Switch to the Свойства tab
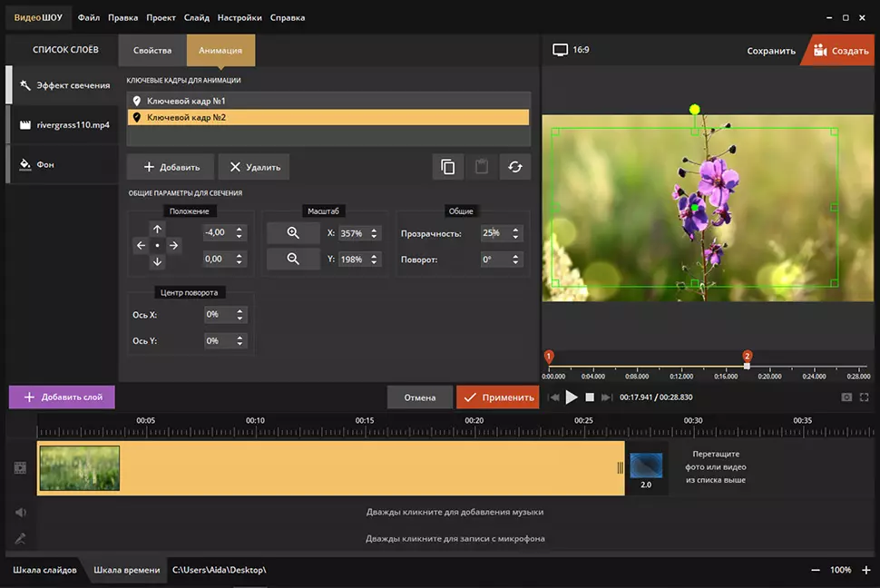Image resolution: width=880 pixels, height=588 pixels. [152, 50]
